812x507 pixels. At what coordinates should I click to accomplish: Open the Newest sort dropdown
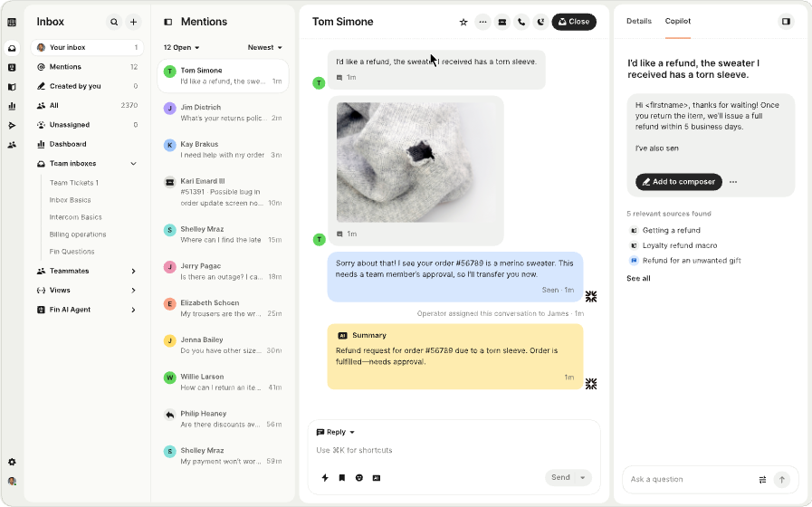265,47
